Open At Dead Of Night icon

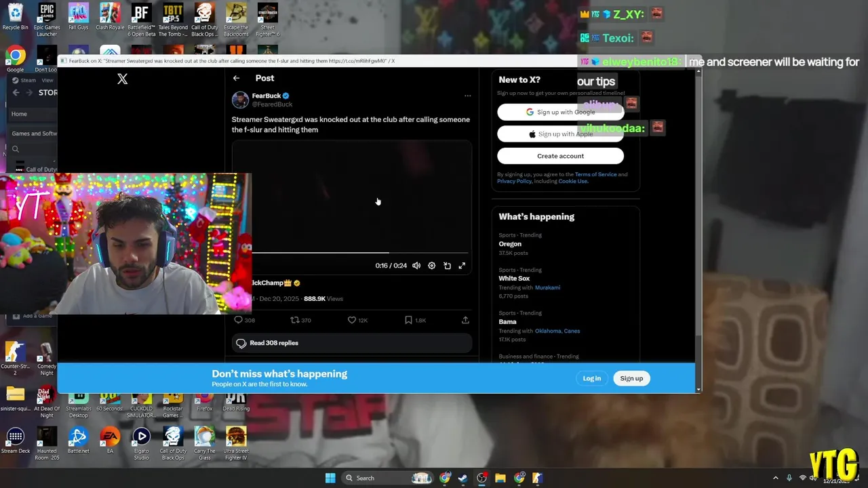pyautogui.click(x=47, y=402)
